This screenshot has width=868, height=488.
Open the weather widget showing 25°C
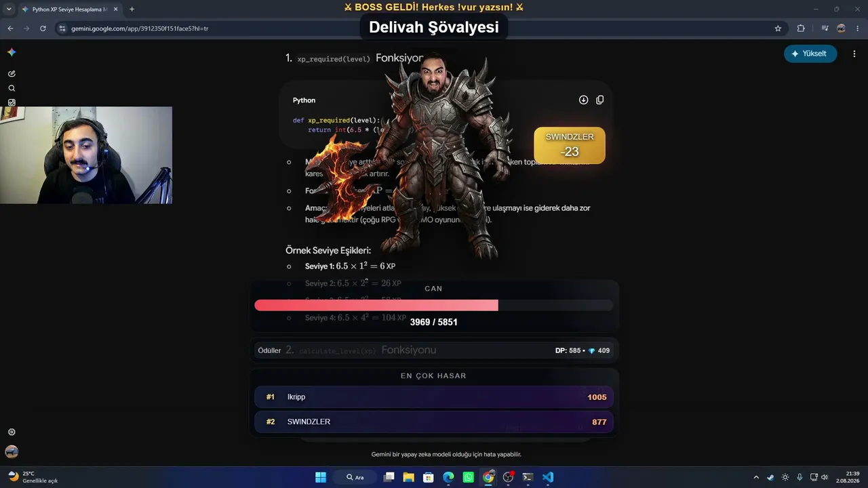(33, 477)
